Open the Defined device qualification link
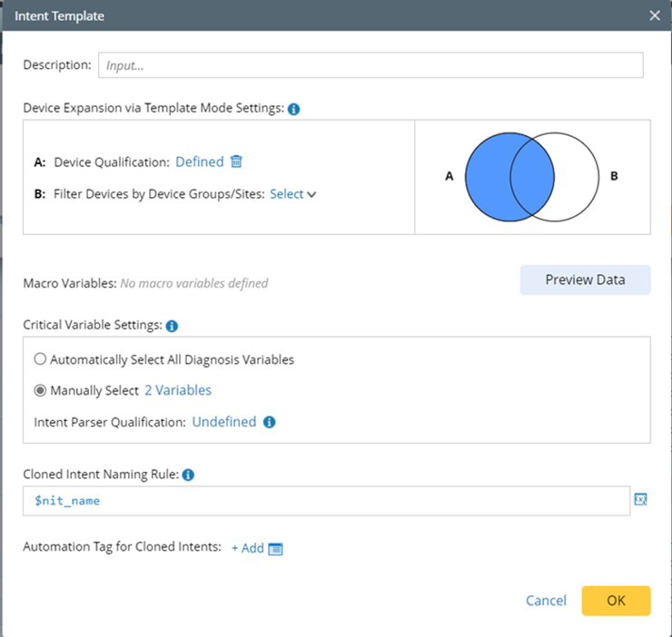This screenshot has height=637, width=672. point(199,162)
